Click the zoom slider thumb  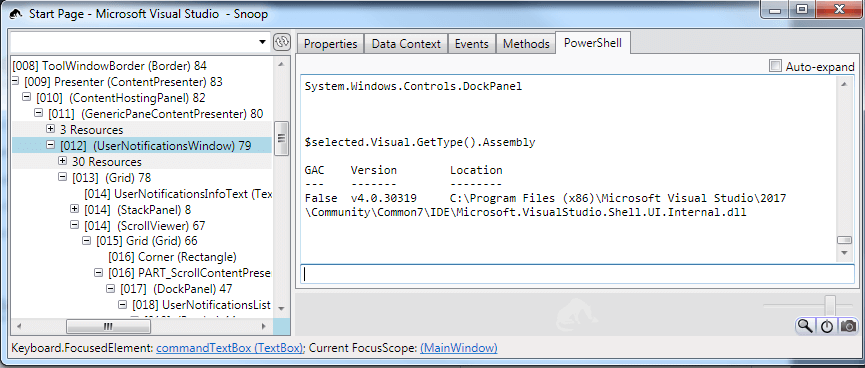tap(830, 306)
